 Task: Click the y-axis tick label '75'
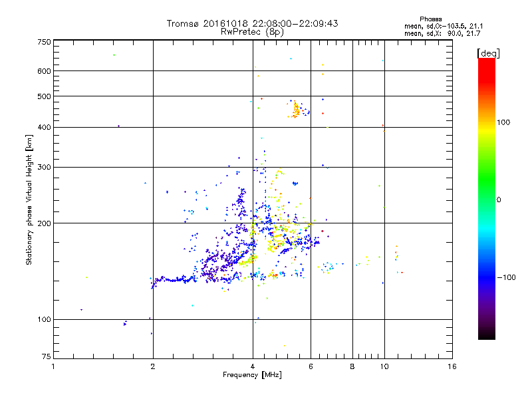47,356
